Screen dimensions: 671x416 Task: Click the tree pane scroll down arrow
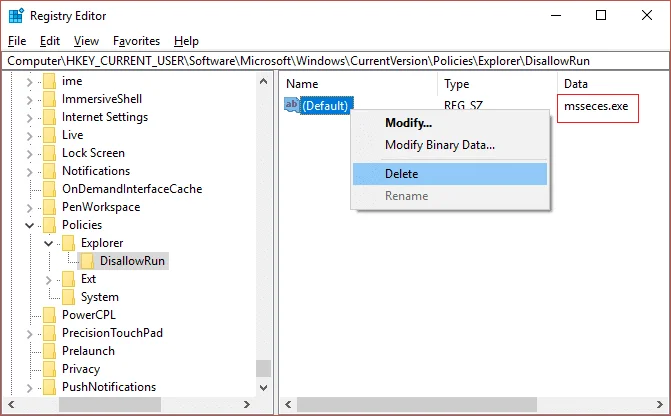coord(264,388)
